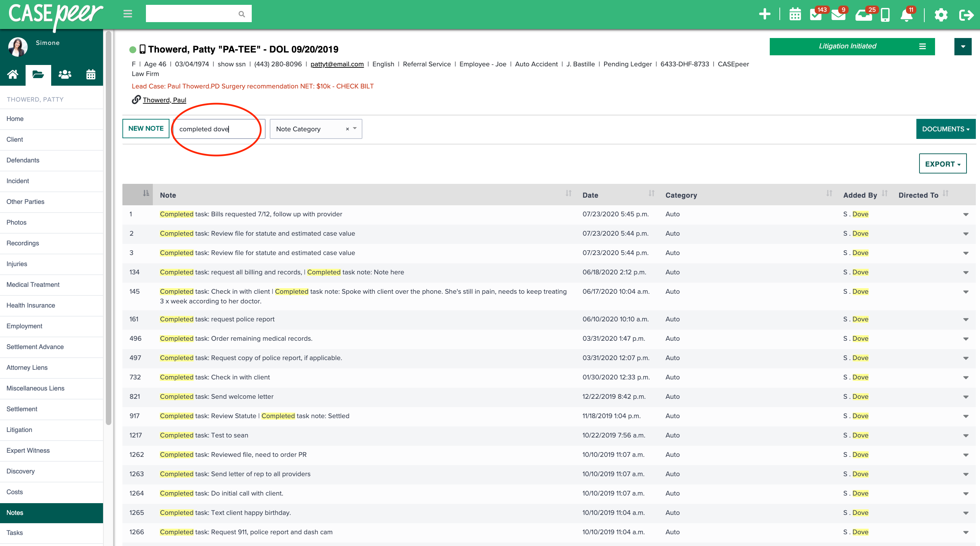The width and height of the screenshot is (980, 546).
Task: Click the NEW NOTE button
Action: [x=146, y=129]
